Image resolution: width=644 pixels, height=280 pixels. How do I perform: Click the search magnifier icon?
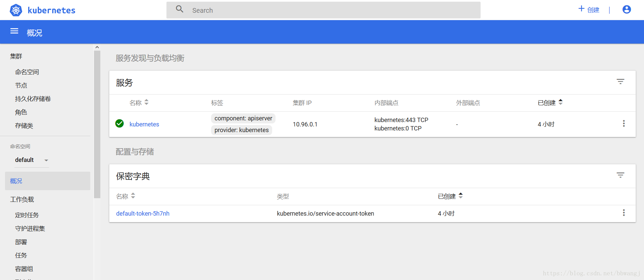[x=180, y=9]
